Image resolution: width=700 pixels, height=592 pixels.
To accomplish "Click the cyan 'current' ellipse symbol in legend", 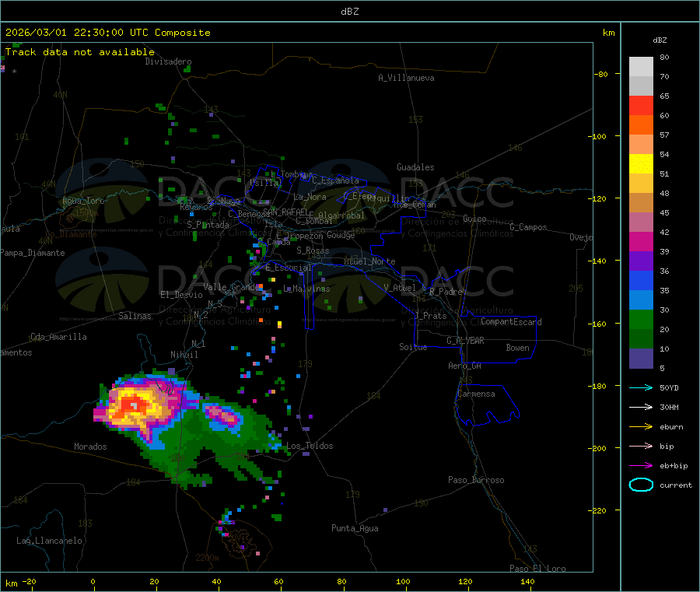I will pos(641,485).
